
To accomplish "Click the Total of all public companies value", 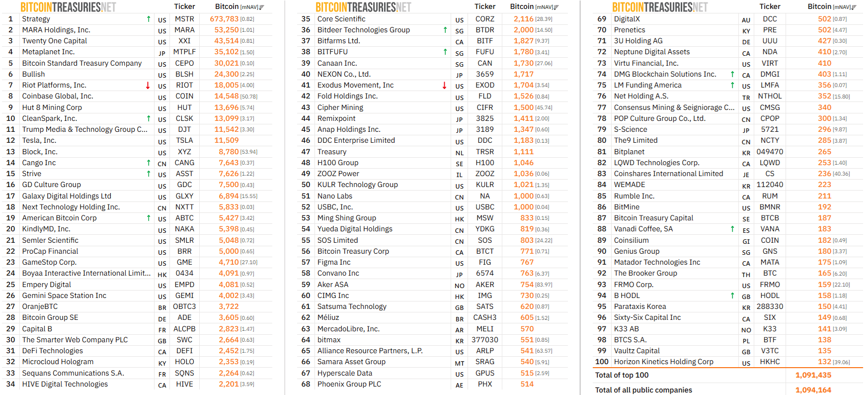I will [813, 390].
